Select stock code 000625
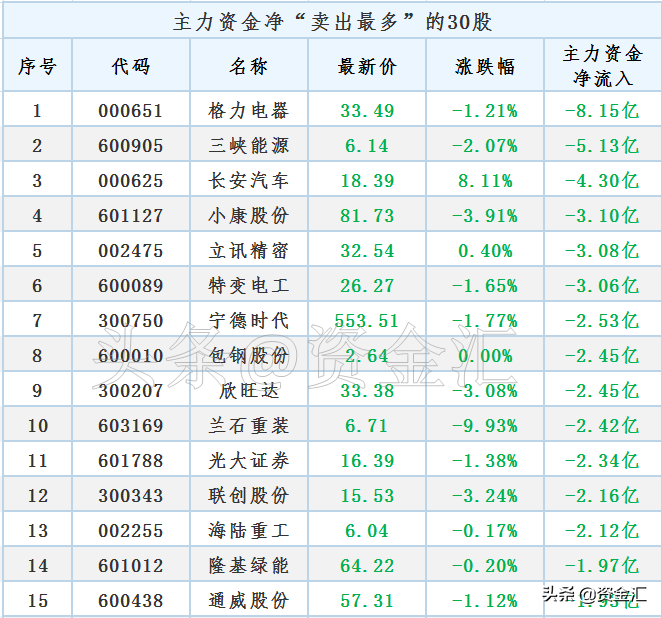This screenshot has width=662, height=618. 131,181
